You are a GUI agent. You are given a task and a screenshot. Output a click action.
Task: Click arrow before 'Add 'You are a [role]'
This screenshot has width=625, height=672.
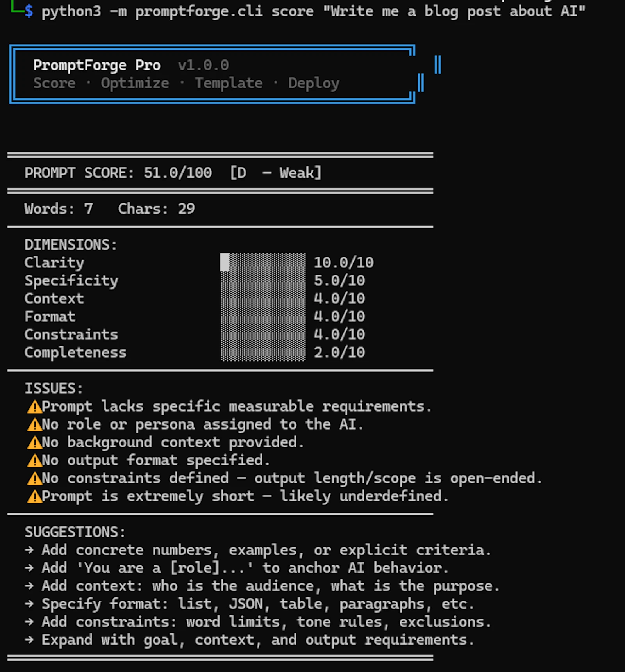click(29, 568)
